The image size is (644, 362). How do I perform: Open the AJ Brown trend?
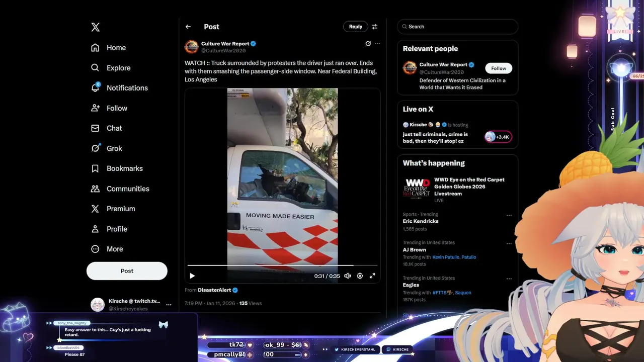pyautogui.click(x=415, y=249)
